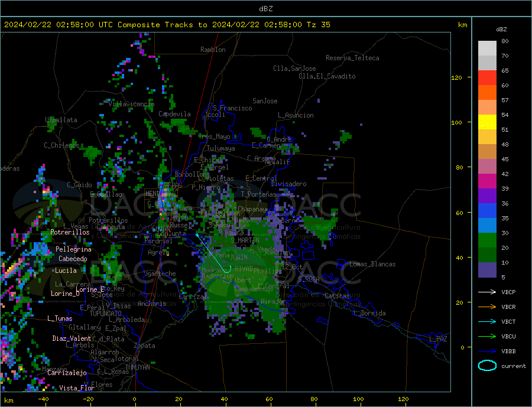Click the Cabecedo map label

tap(73, 259)
